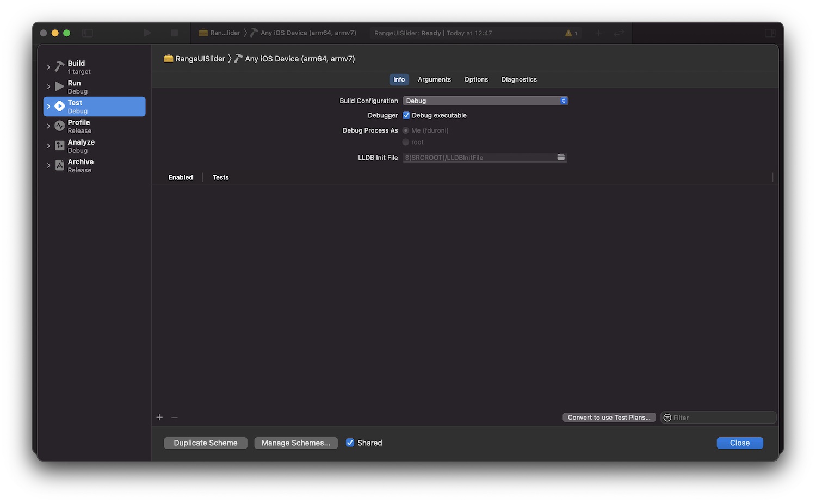Expand the Archive action chevron
Image resolution: width=816 pixels, height=504 pixels.
[48, 165]
